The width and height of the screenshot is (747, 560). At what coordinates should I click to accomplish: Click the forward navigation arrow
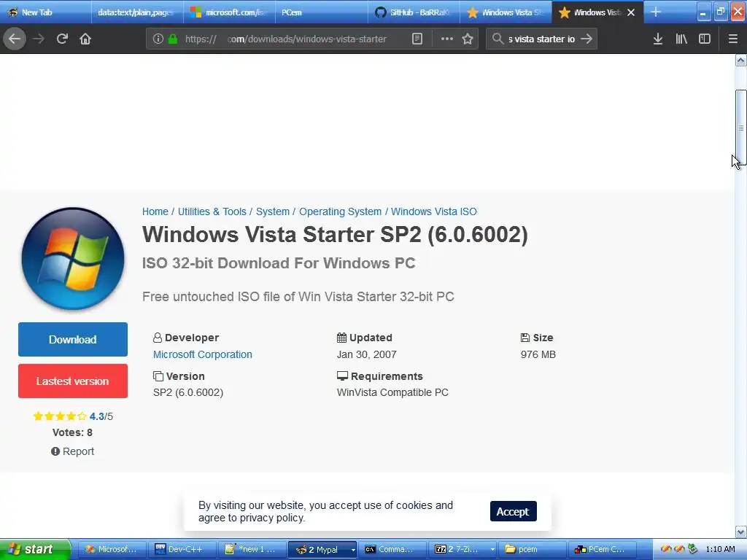tap(39, 39)
